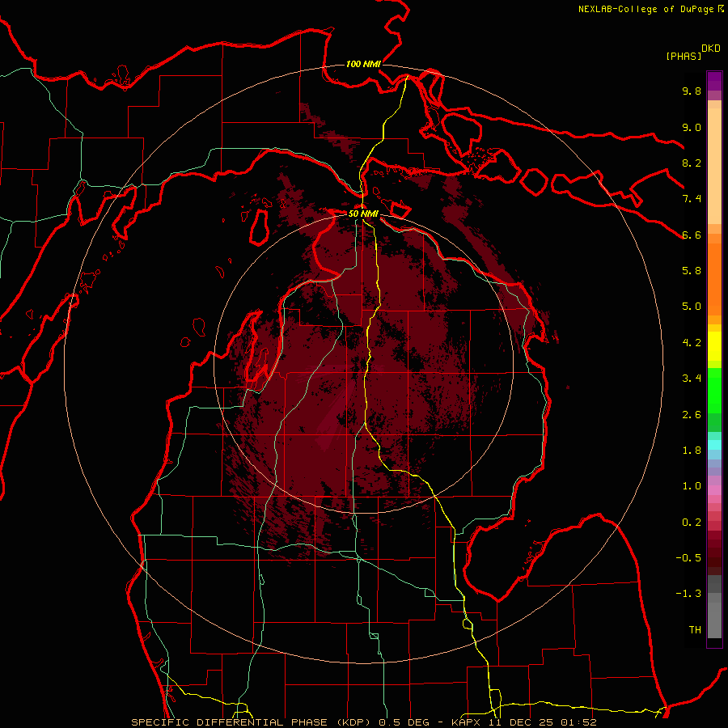Screen dimensions: 728x728
Task: Click the 7.4 legend value
Action: click(692, 199)
